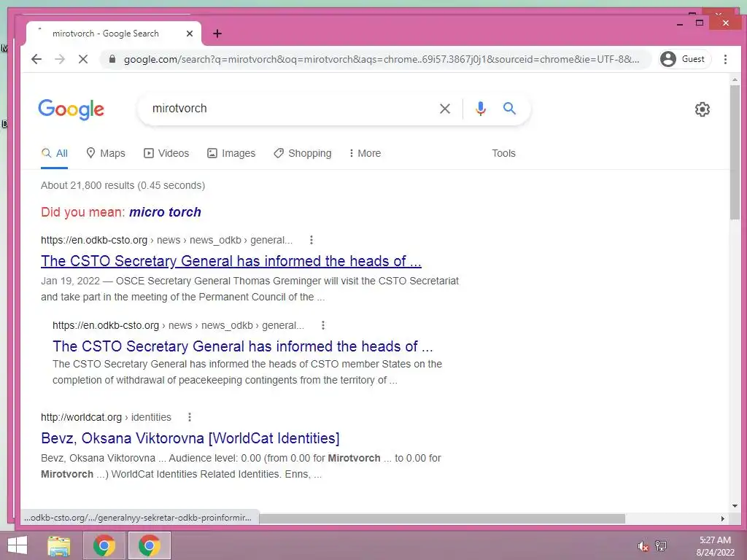Open options for indented odkb-csto result
747x560 pixels.
coord(323,325)
